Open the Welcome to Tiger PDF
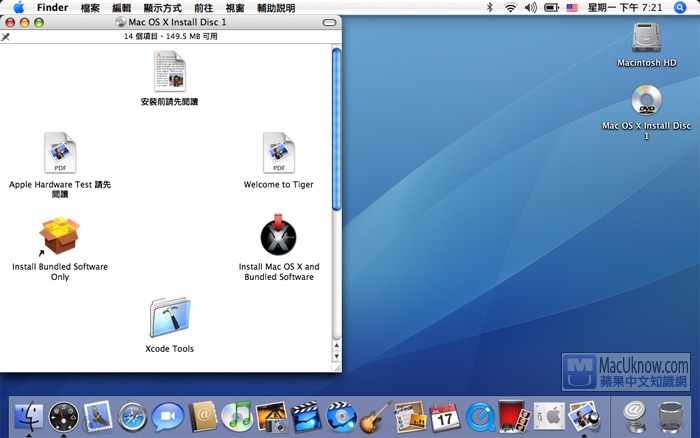700x438 pixels. pyautogui.click(x=279, y=153)
